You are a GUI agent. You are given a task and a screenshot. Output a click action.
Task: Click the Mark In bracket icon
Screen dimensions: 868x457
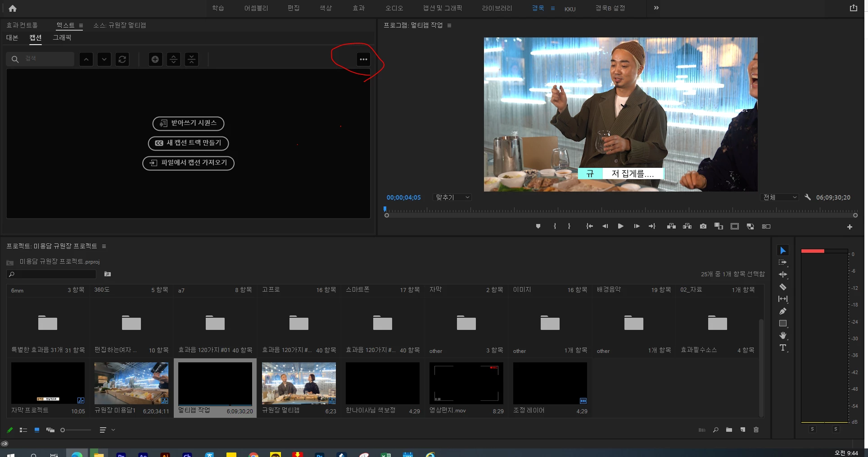tap(555, 226)
